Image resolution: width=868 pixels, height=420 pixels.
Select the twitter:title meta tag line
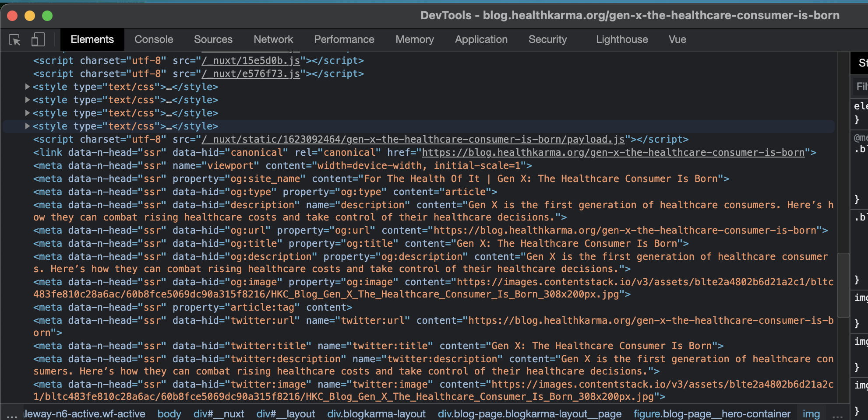(x=378, y=346)
